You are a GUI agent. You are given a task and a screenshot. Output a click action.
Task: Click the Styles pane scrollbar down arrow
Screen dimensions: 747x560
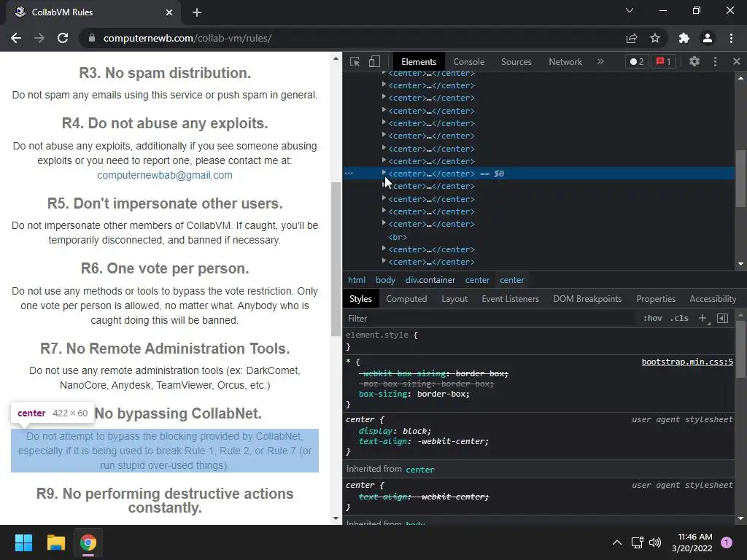(740, 518)
